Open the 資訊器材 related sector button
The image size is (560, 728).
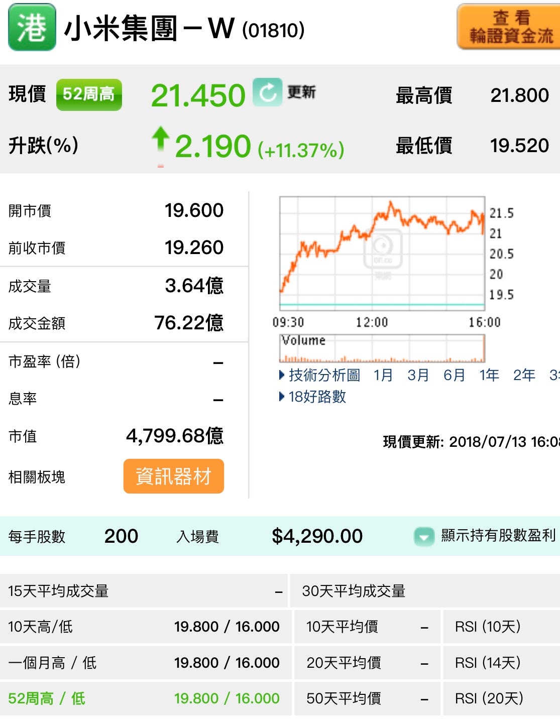coord(173,476)
